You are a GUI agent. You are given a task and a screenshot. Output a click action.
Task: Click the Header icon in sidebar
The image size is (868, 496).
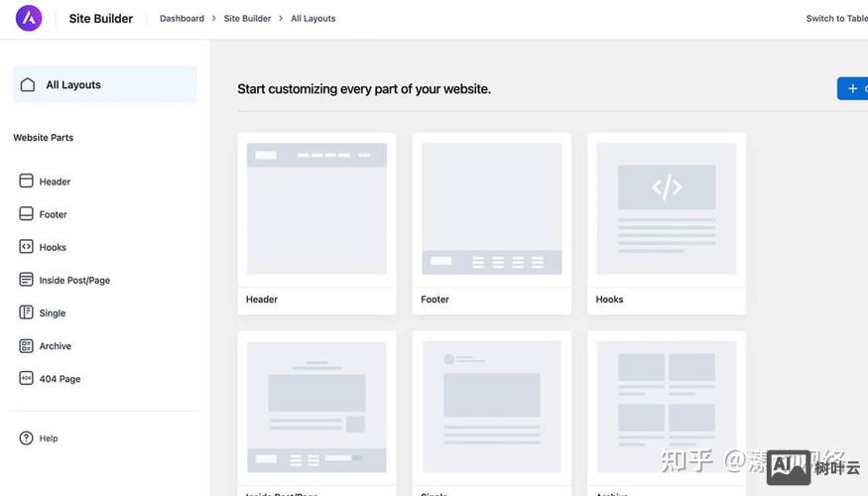(x=26, y=181)
